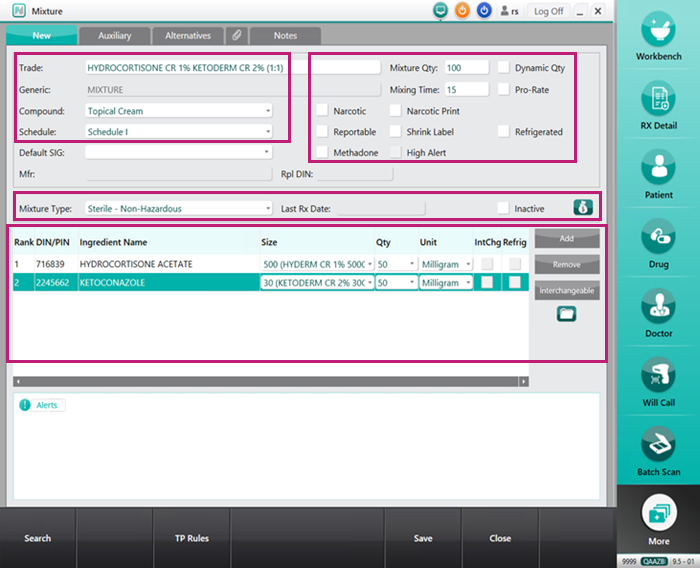Click the Add ingredient button
This screenshot has width=700, height=568.
[566, 239]
